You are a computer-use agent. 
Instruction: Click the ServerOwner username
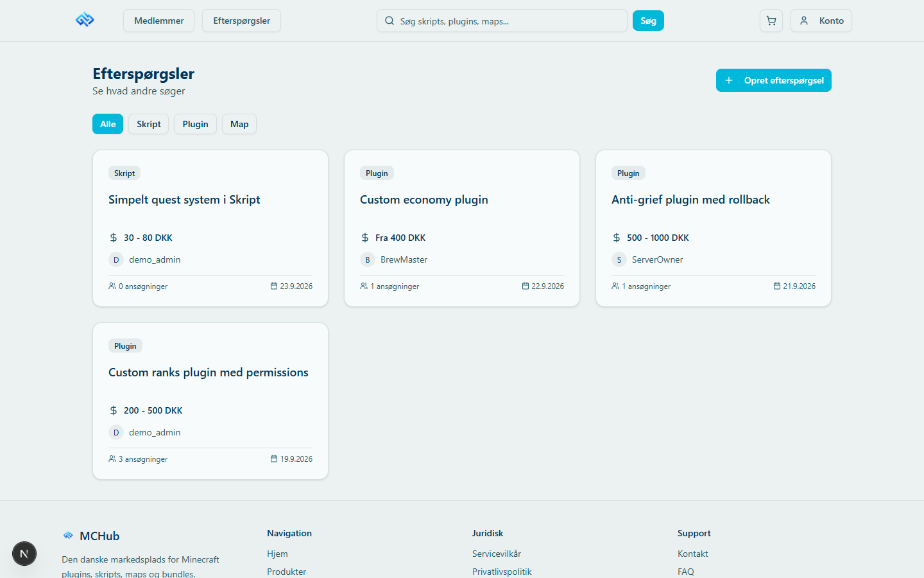click(x=658, y=259)
